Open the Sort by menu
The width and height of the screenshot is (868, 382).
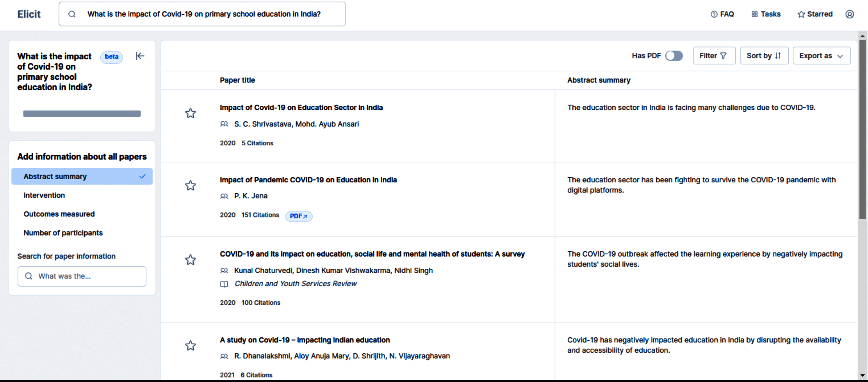coord(764,56)
